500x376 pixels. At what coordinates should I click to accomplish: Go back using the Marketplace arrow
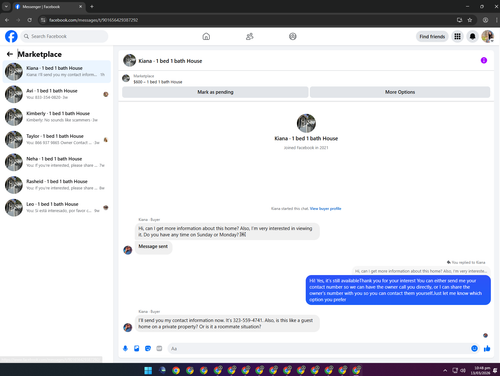coord(10,54)
